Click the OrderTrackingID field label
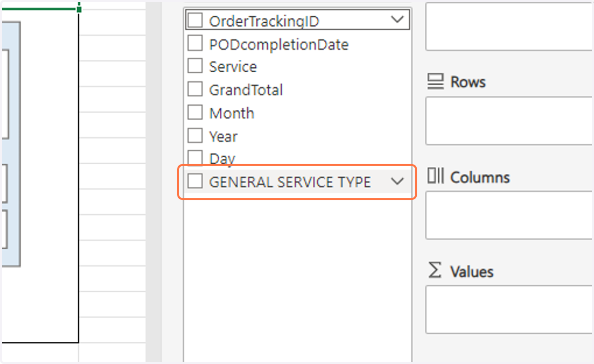 coord(264,21)
